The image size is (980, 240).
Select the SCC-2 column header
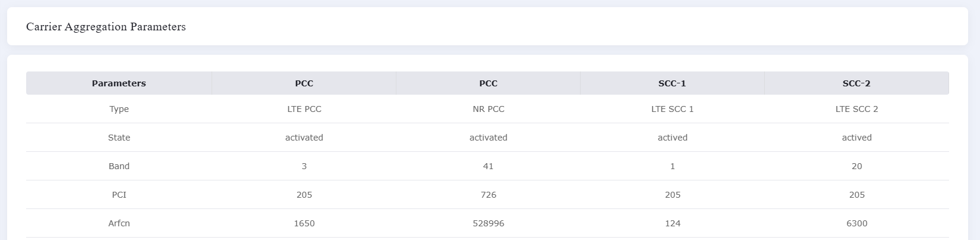[857, 83]
